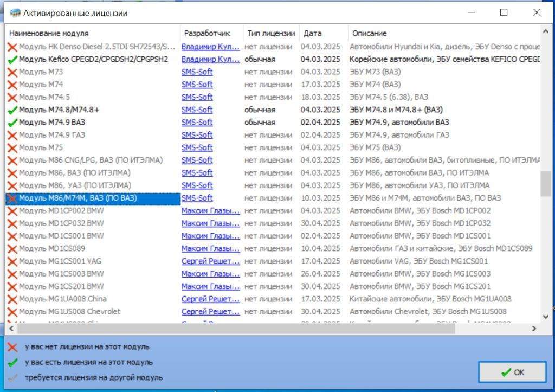The width and height of the screenshot is (555, 392).
Task: Follow Максим Глазы... link for Модуль MD1CS089
Action: 211,248
